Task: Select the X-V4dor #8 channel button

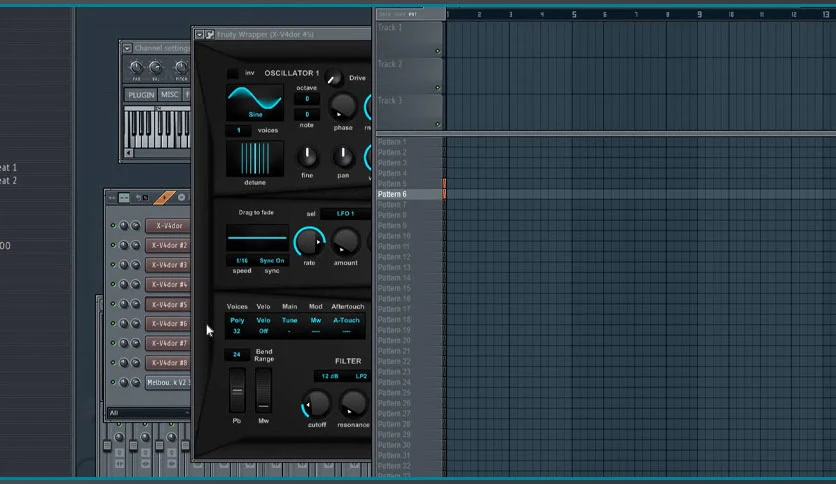Action: pyautogui.click(x=168, y=364)
